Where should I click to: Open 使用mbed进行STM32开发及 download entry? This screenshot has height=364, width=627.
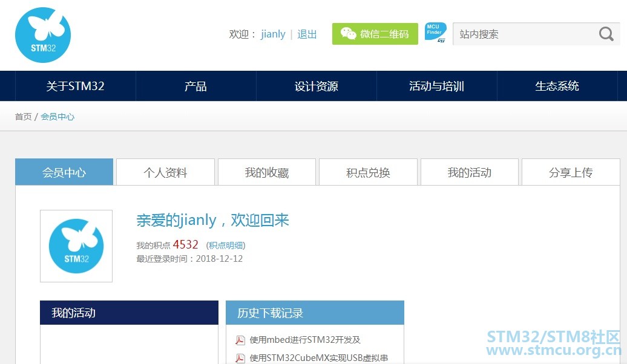[x=305, y=340]
